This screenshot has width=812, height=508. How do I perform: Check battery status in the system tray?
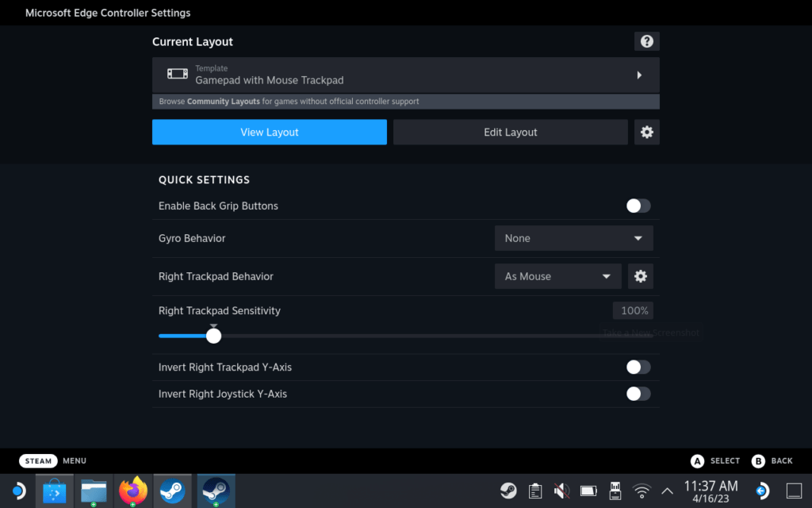[x=588, y=491]
